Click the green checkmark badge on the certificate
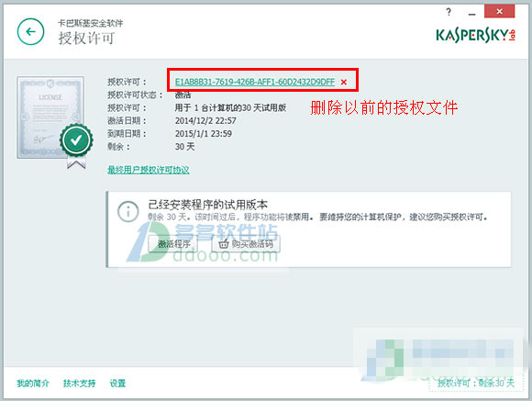This screenshot has height=401, width=532. (76, 140)
